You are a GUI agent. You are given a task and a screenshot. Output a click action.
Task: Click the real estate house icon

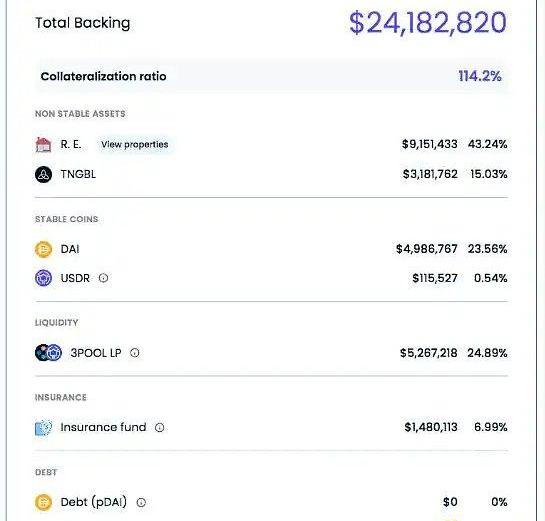(x=43, y=144)
